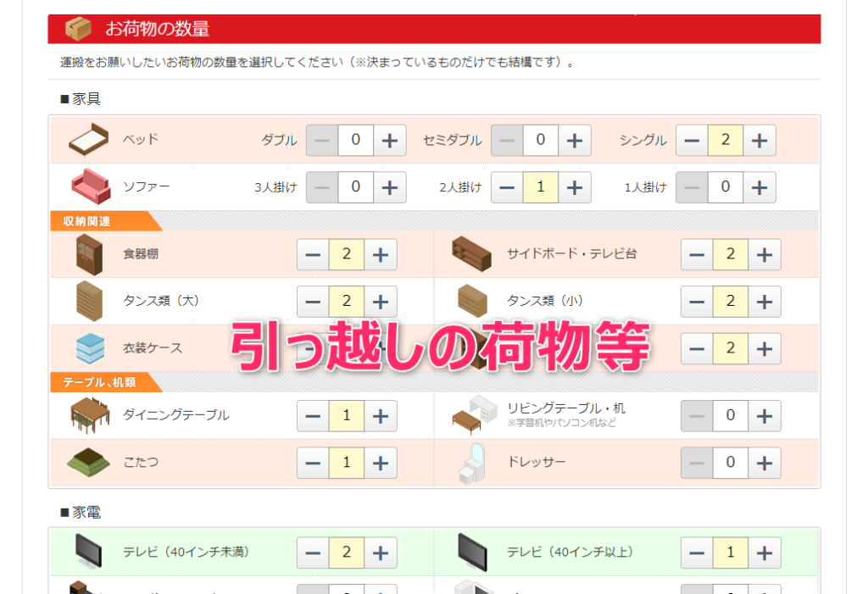This screenshot has height=594, width=868.
Task: Click the pink sofa icon
Action: (91, 186)
